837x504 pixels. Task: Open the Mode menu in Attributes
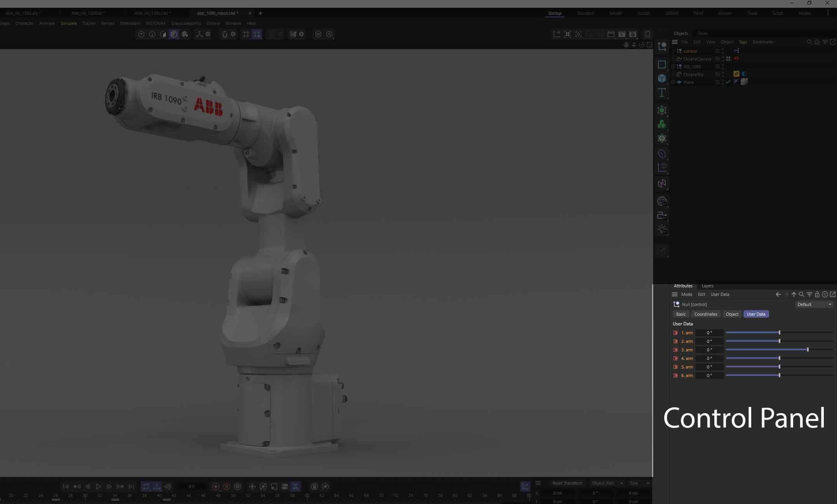pos(687,294)
